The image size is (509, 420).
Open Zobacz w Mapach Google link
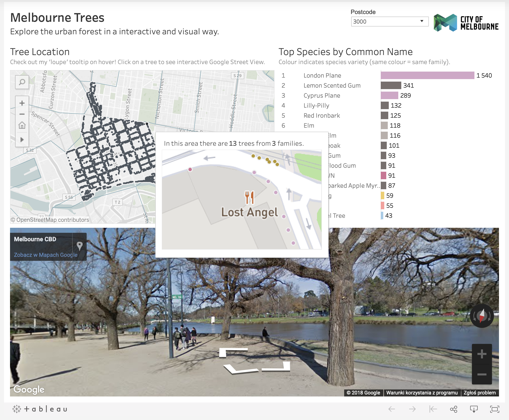tap(46, 255)
